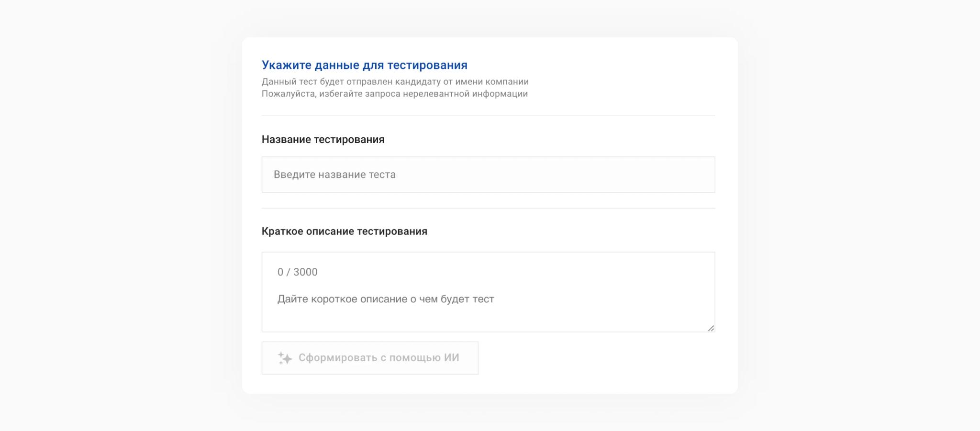Image resolution: width=980 pixels, height=431 pixels.
Task: Click the divider line below the header subtitle
Action: click(488, 115)
